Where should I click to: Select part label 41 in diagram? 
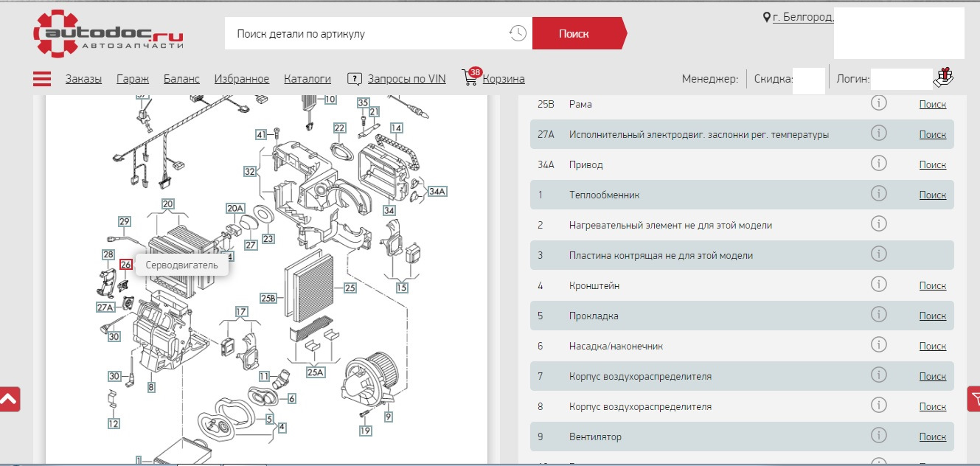(261, 134)
